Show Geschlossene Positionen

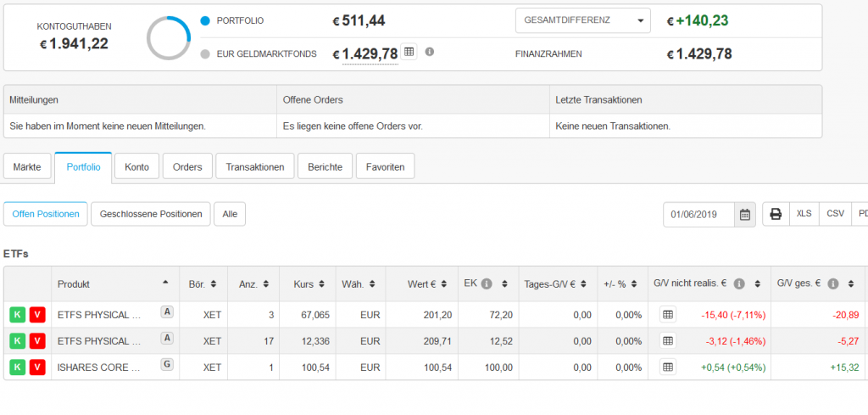[150, 214]
